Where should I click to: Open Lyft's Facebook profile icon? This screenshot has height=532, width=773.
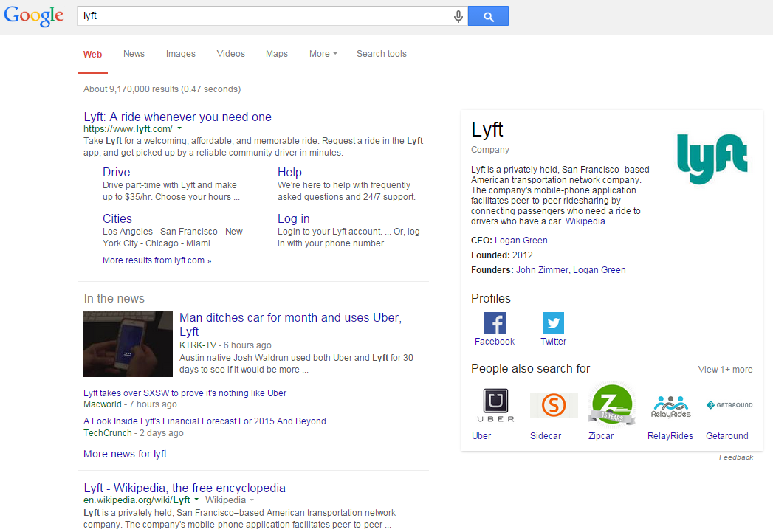pyautogui.click(x=495, y=323)
